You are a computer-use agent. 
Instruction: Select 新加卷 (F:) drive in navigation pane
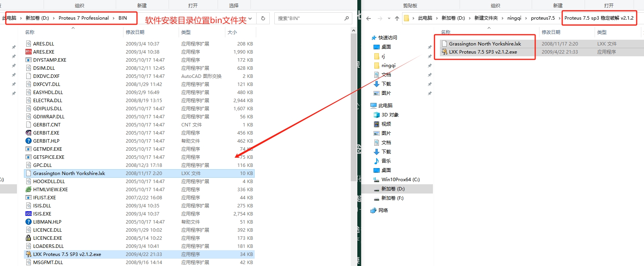pyautogui.click(x=392, y=198)
